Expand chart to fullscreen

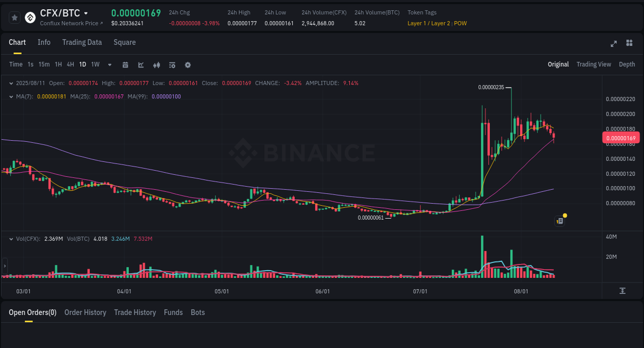click(x=614, y=43)
